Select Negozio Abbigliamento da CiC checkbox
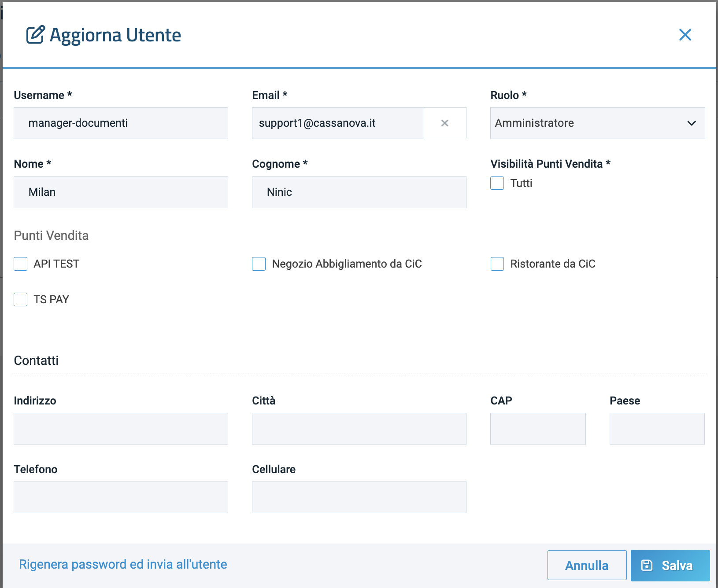 click(259, 264)
